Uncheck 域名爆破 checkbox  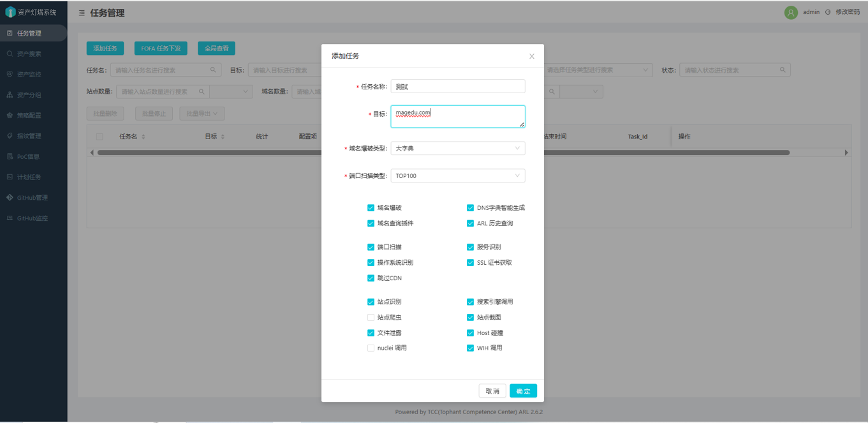[x=371, y=208]
